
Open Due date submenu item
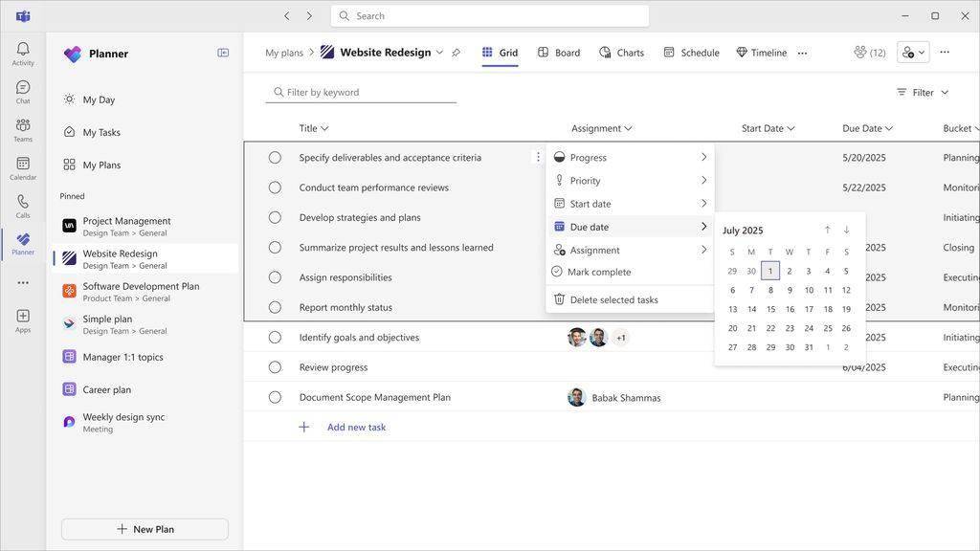pyautogui.click(x=630, y=227)
